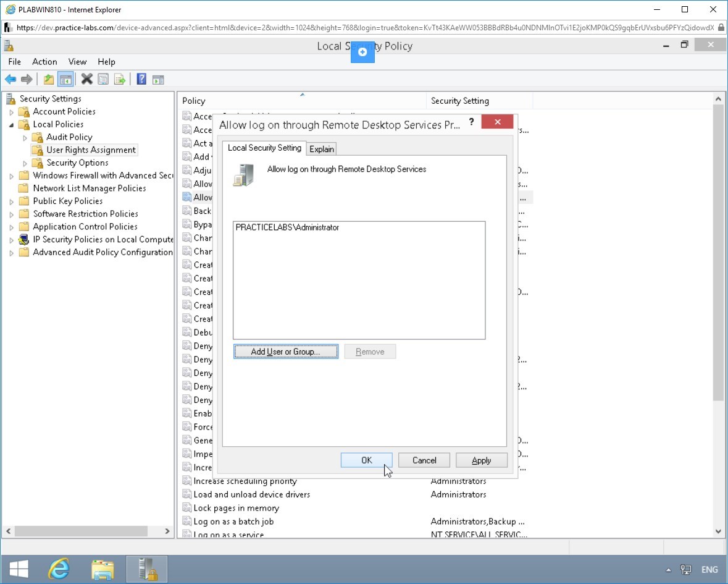This screenshot has width=728, height=584.
Task: Click the ENG language indicator
Action: tap(709, 570)
